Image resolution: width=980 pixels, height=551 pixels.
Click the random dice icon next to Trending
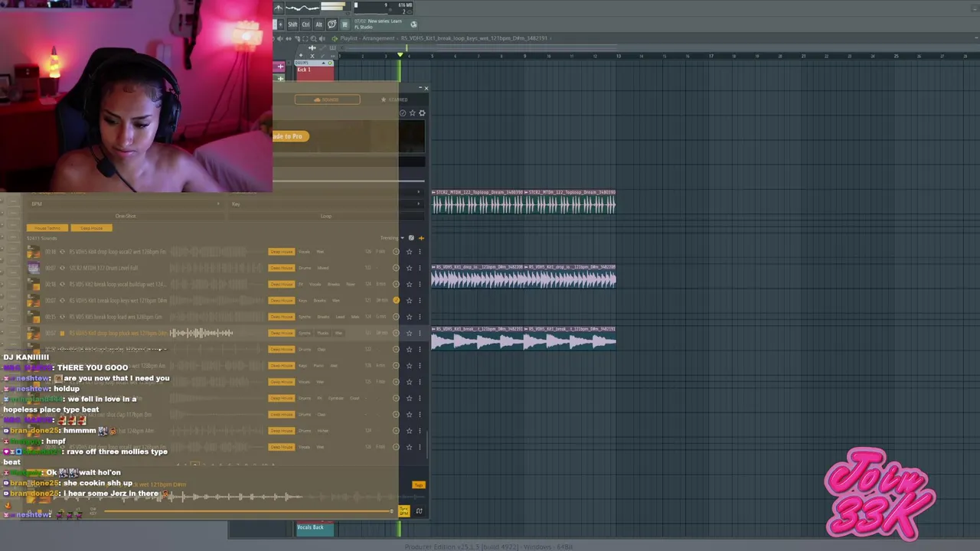(411, 238)
